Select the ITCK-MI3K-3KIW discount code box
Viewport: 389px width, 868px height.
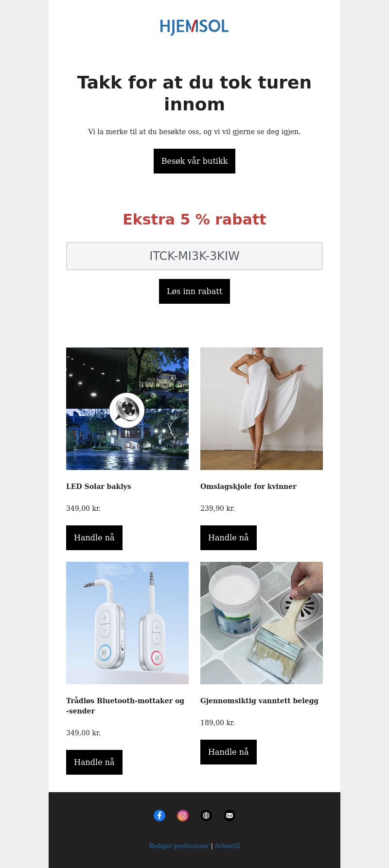click(194, 256)
